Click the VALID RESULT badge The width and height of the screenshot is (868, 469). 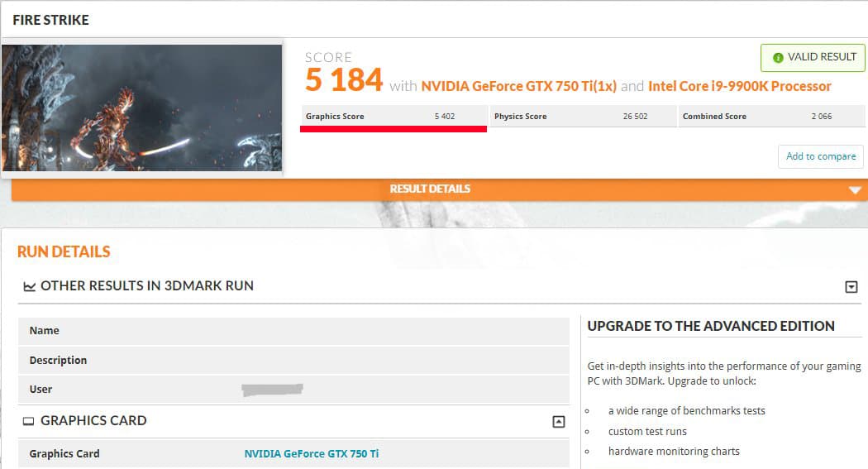tap(813, 58)
